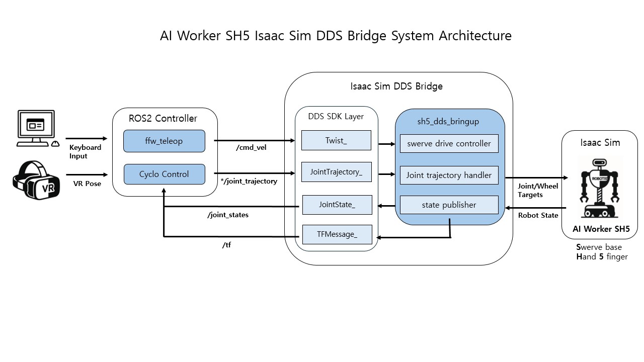Viewport: 644px width, 362px height.
Task: Select the swerve drive controller box
Action: pos(449,144)
